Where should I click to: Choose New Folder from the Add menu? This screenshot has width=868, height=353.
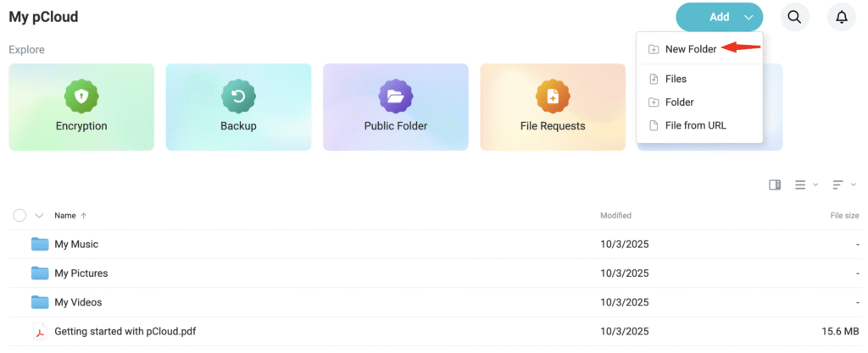[x=690, y=49]
